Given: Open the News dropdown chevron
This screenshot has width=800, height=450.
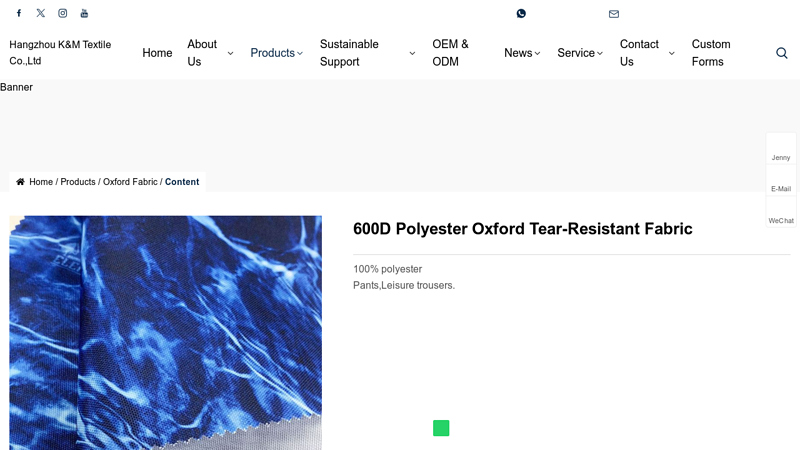Looking at the screenshot, I should 537,53.
